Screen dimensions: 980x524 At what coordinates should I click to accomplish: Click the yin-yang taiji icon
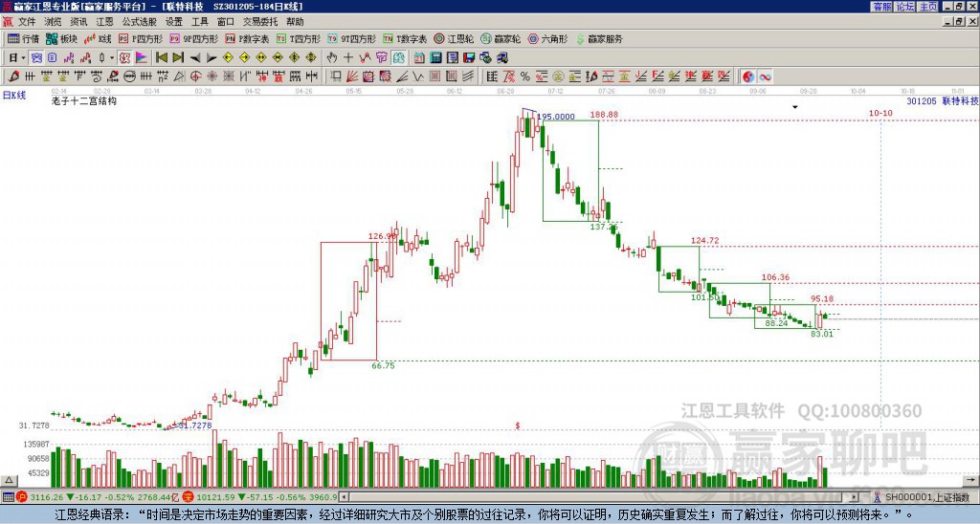(748, 76)
